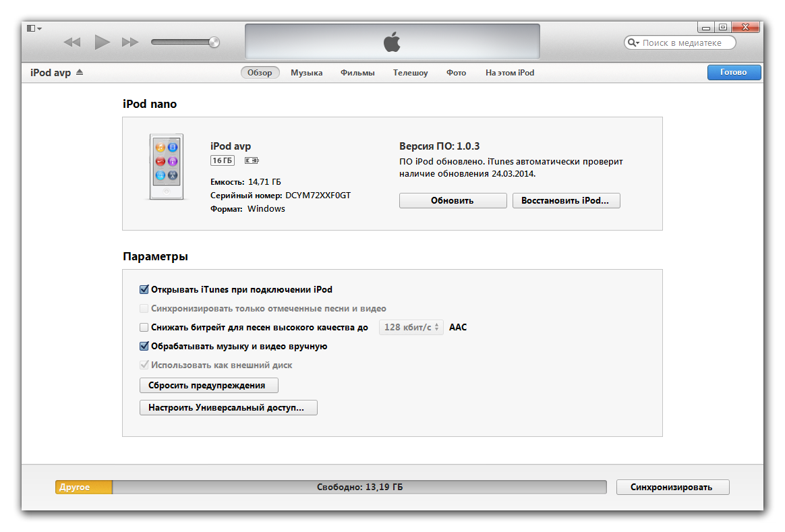Select the Обзор tab

260,73
